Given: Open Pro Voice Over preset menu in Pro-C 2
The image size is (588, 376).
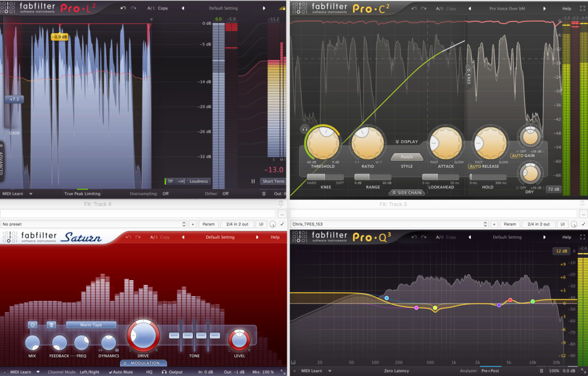Looking at the screenshot, I should (x=507, y=8).
